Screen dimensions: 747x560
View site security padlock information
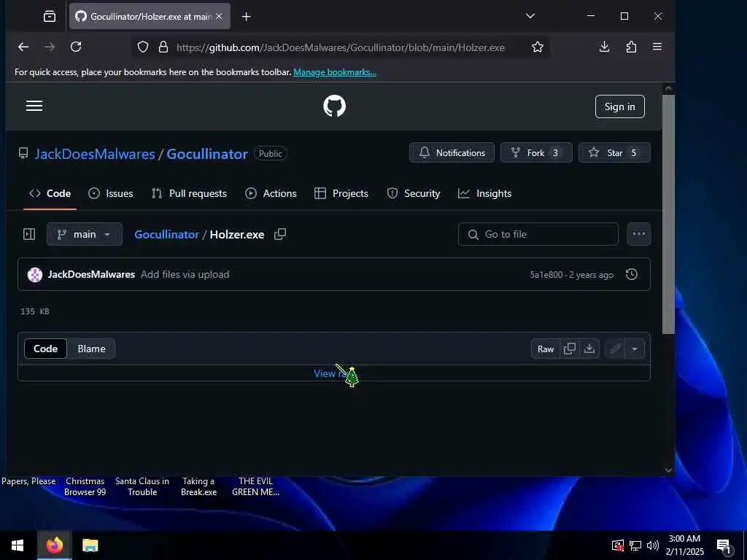163,47
